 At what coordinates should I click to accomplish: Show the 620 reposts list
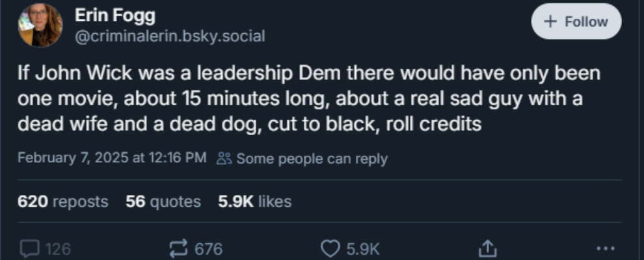point(62,201)
